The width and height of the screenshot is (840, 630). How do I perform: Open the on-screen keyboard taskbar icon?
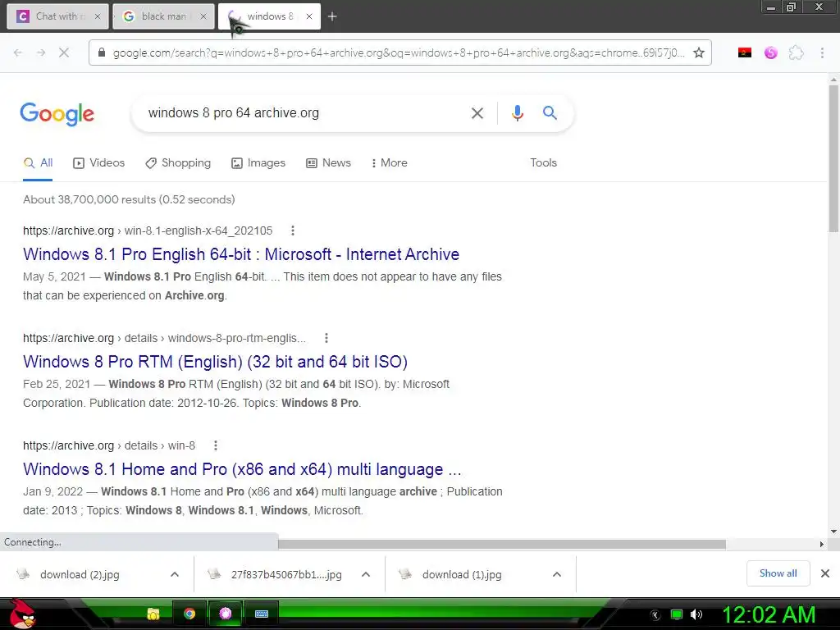[262, 614]
